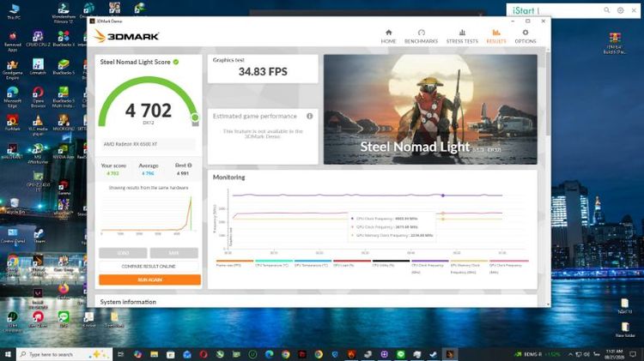Open This PC desktop icon
The width and height of the screenshot is (644, 361).
(14, 11)
